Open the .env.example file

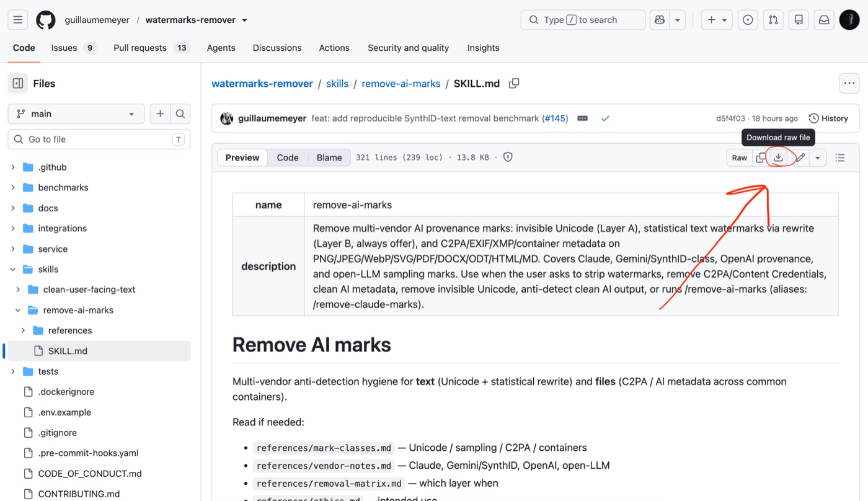pyautogui.click(x=64, y=412)
